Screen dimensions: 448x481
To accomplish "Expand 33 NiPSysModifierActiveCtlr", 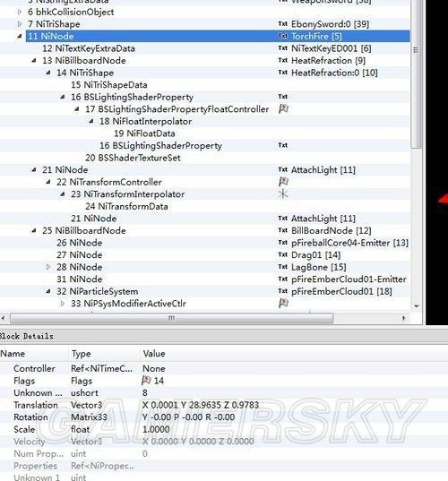I will 63,304.
